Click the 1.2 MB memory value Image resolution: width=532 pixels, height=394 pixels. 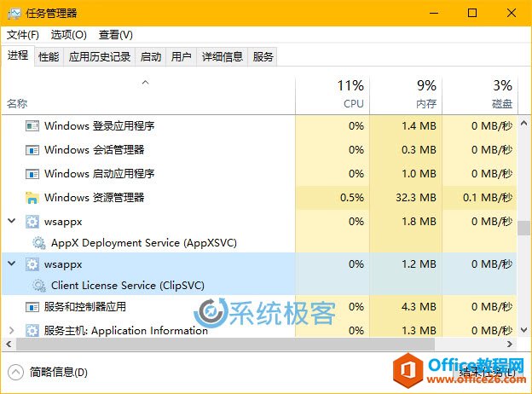tap(419, 264)
